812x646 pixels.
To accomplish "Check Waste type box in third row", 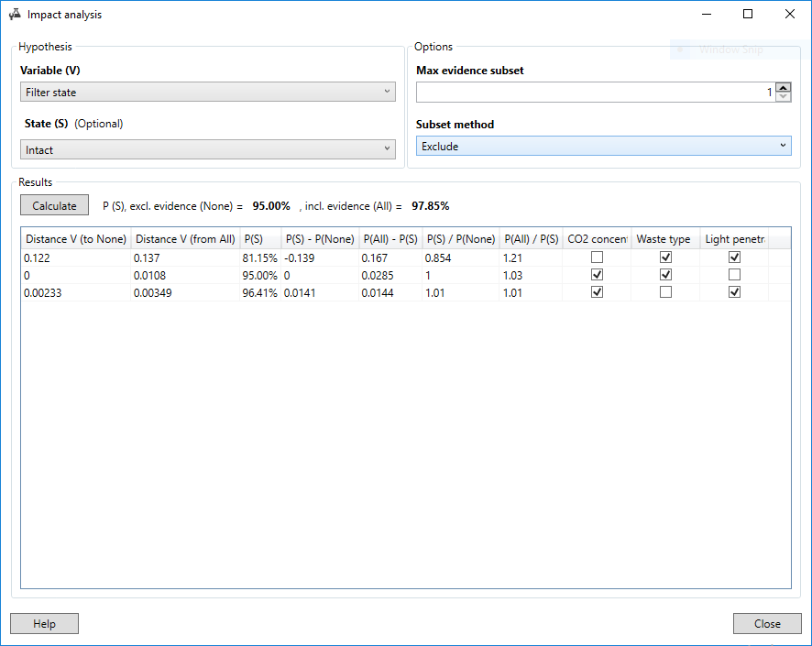I will pyautogui.click(x=666, y=292).
